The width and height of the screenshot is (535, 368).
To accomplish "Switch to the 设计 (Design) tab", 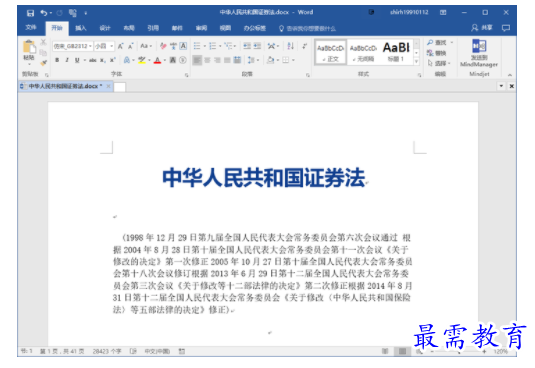I will (x=105, y=28).
